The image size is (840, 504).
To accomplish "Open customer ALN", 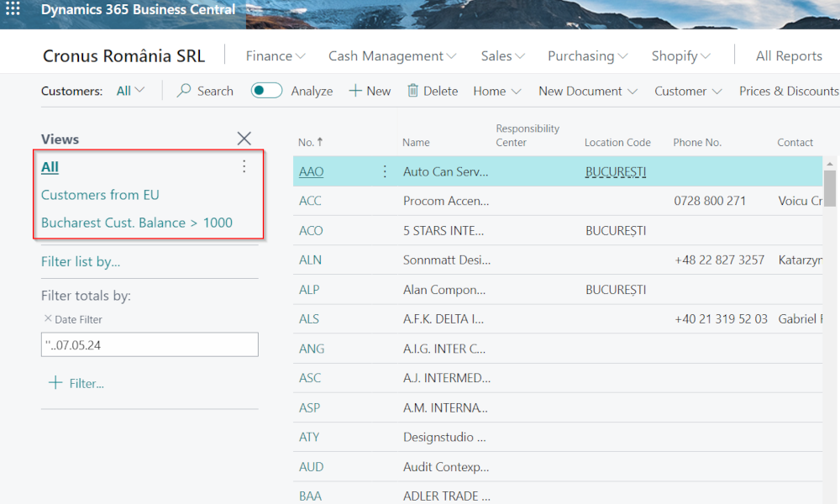I will click(x=309, y=260).
